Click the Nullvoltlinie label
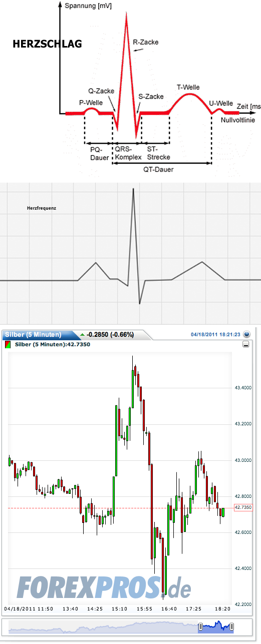261x644 pixels. click(x=237, y=121)
